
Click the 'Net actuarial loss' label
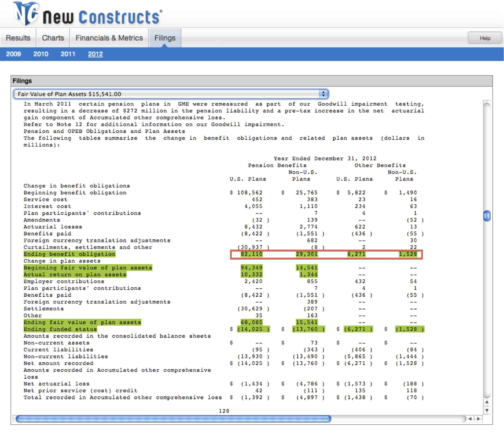point(57,384)
